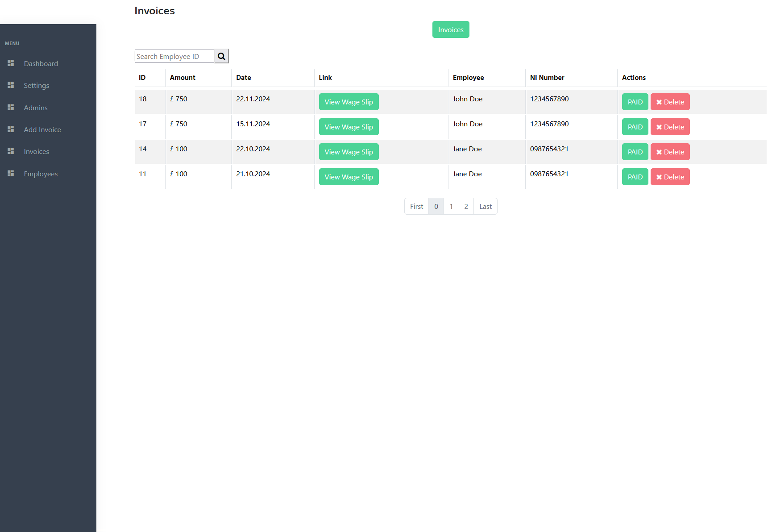772x532 pixels.
Task: View wage slip for invoice 17
Action: (x=349, y=127)
